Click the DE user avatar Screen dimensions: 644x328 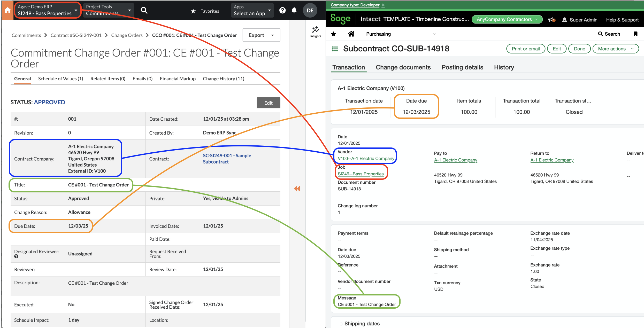coord(310,10)
